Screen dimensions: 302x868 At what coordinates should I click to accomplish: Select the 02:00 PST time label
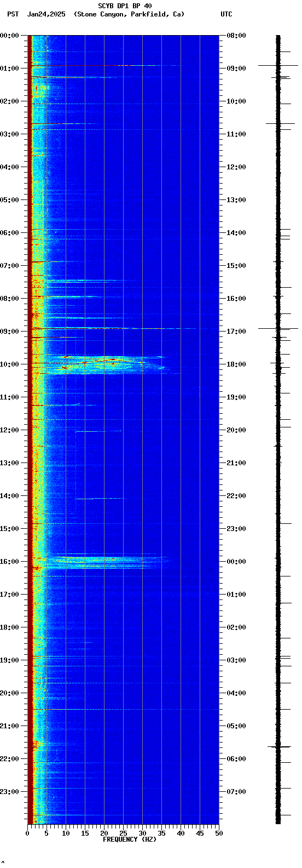click(x=9, y=101)
